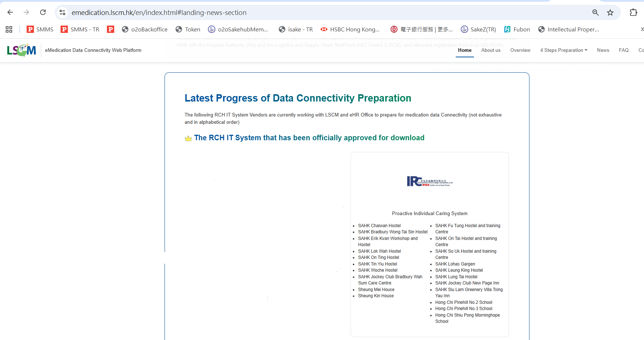Image resolution: width=644 pixels, height=340 pixels.
Task: Open site information icon in address bar
Action: coord(62,12)
